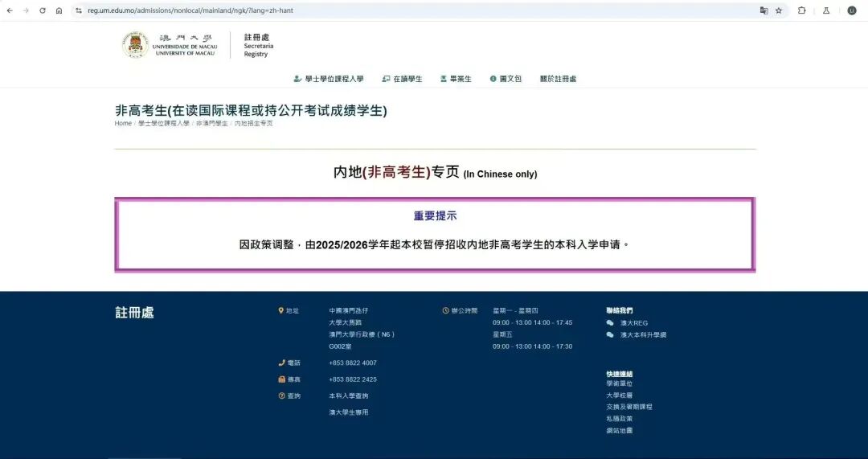Viewport: 868px width, 459px height.
Task: Click the 學士學位課程入學 breadcrumb link
Action: coord(164,124)
